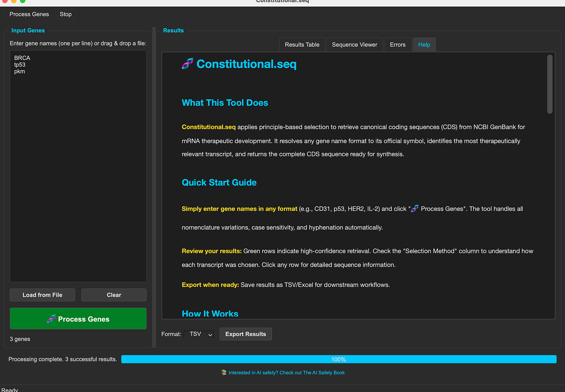565x392 pixels.
Task: Show the Errors tab
Action: 397,45
